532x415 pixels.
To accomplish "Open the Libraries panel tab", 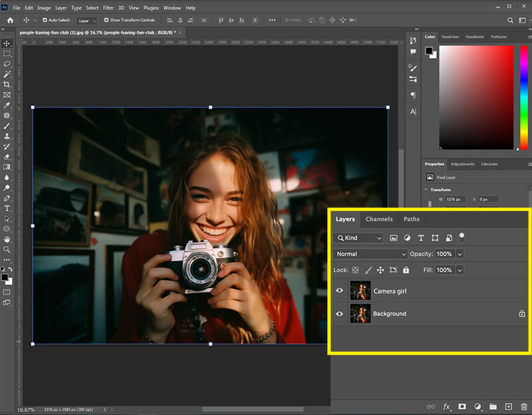I will click(489, 164).
